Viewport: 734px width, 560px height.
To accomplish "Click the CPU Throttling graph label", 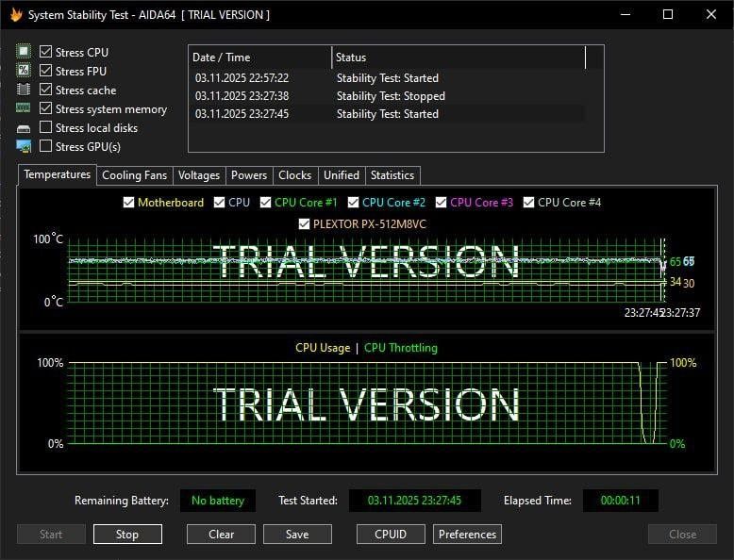I will pos(401,348).
